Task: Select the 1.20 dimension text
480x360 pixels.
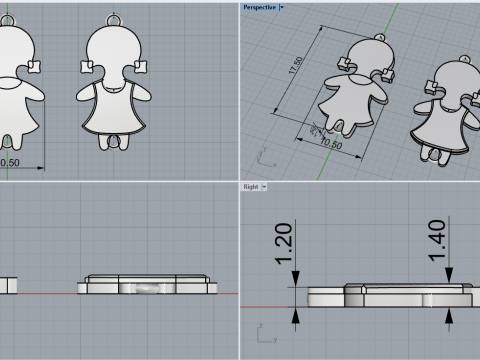Action: tap(284, 244)
